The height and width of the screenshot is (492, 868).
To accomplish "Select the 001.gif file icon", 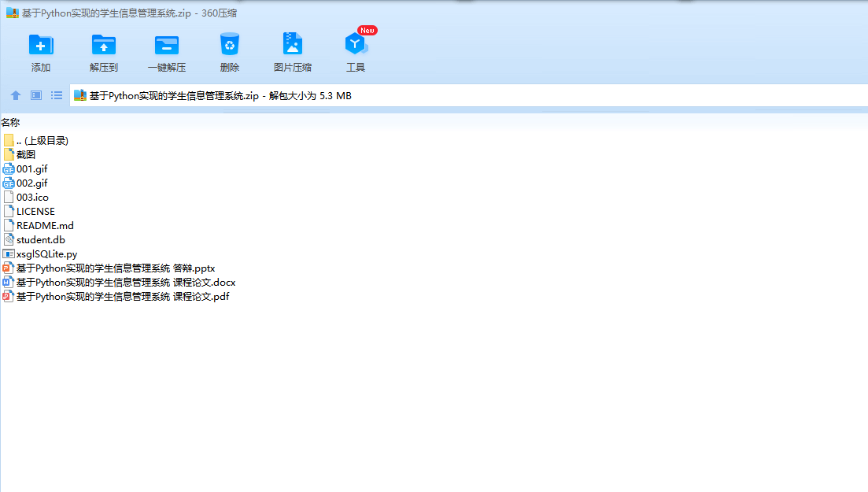I will (9, 169).
